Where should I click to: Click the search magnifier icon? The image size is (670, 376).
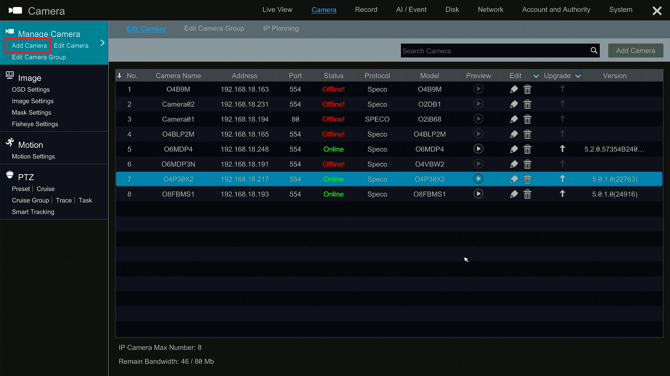pos(594,50)
